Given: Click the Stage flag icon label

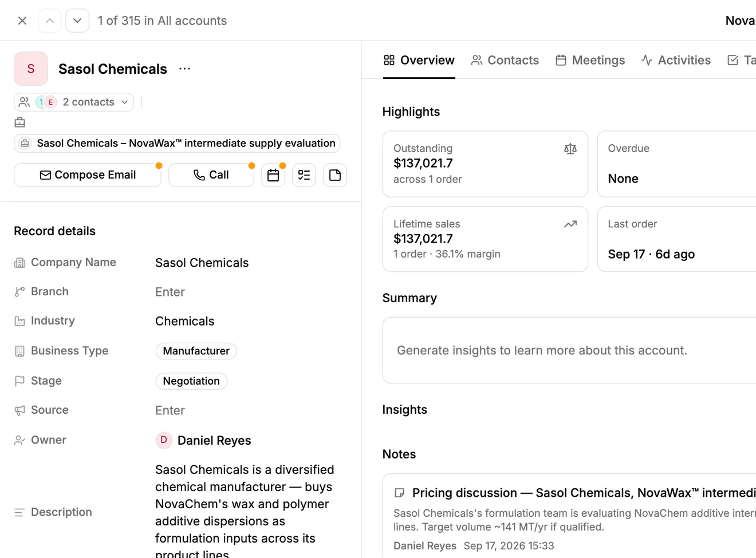Looking at the screenshot, I should point(19,381).
